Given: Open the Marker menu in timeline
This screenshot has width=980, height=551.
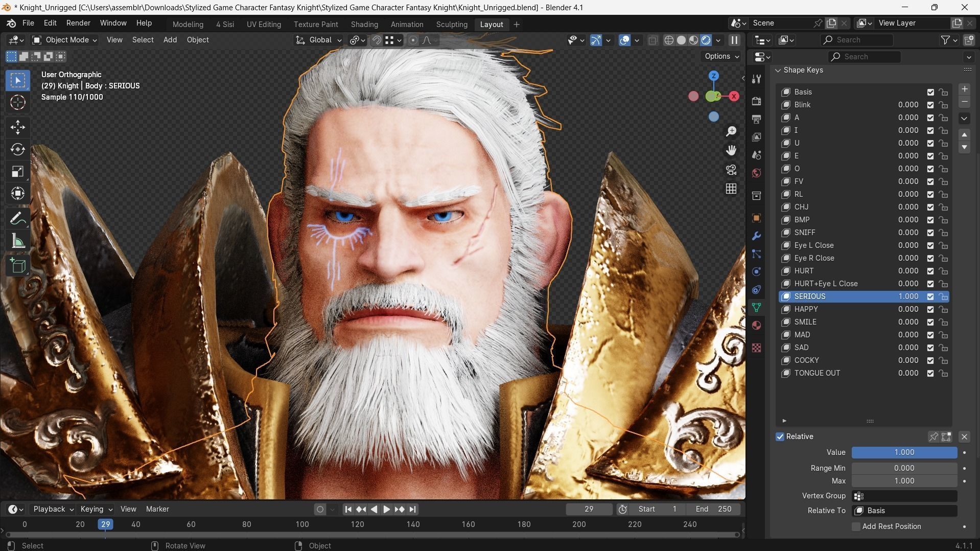Looking at the screenshot, I should click(x=157, y=509).
